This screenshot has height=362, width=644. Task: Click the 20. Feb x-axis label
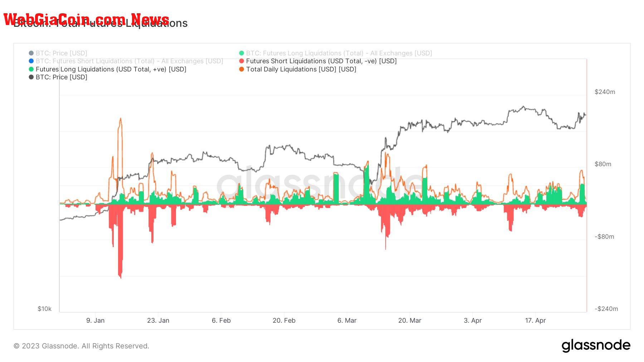(x=284, y=321)
